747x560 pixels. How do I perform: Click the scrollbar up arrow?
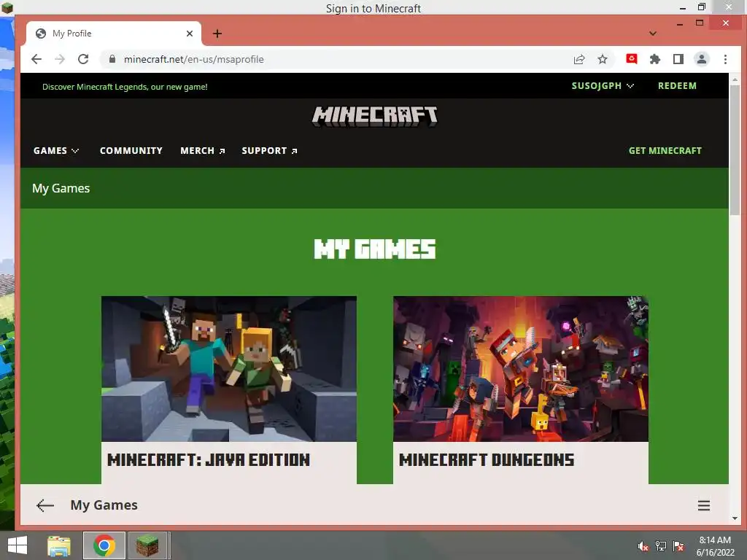click(x=735, y=79)
